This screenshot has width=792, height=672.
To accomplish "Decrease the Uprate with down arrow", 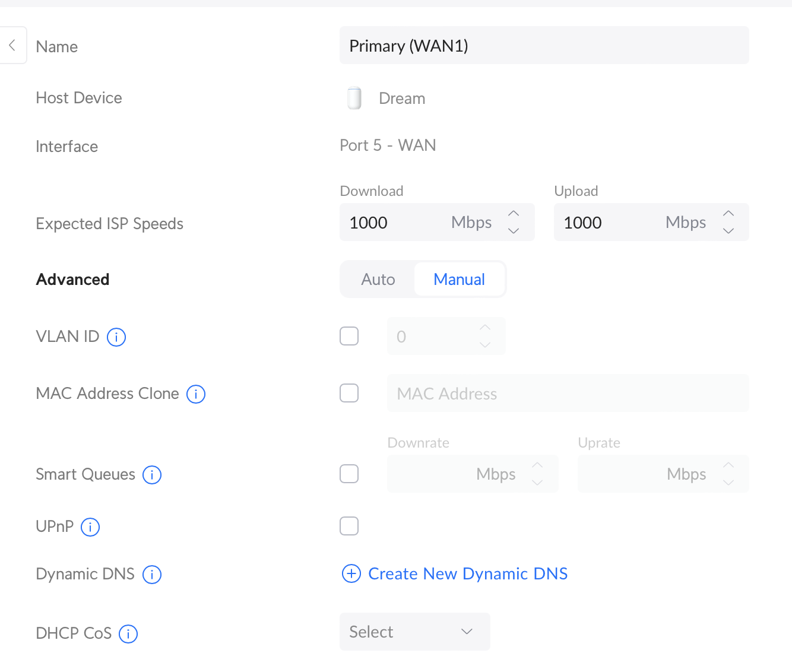I will tap(728, 482).
